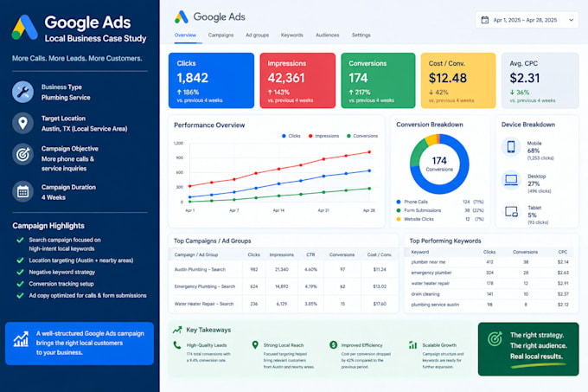Click the calendar icon in the date picker
The image size is (588, 392).
[485, 20]
